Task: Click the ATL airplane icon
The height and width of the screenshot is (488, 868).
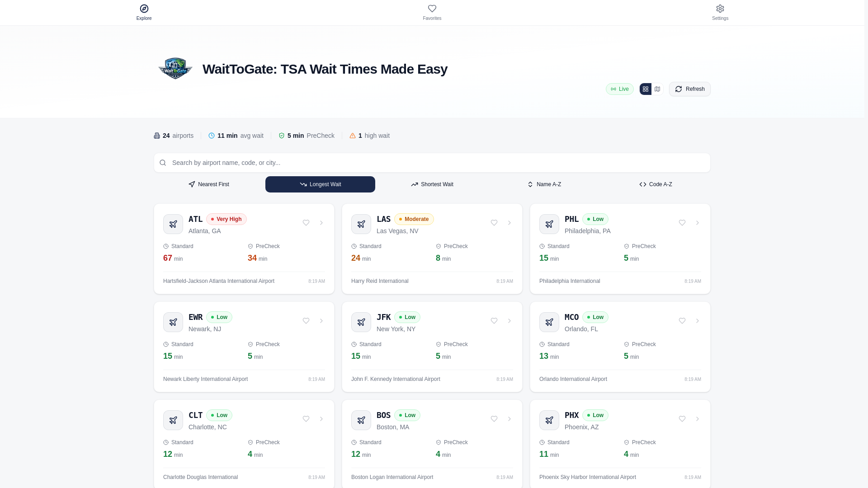Action: (x=173, y=224)
